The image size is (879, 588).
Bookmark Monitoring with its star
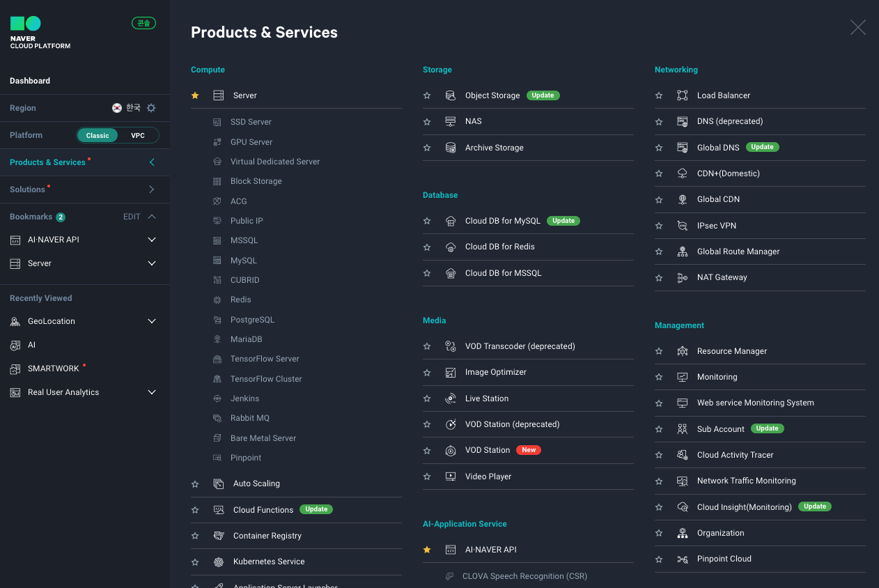(x=659, y=377)
